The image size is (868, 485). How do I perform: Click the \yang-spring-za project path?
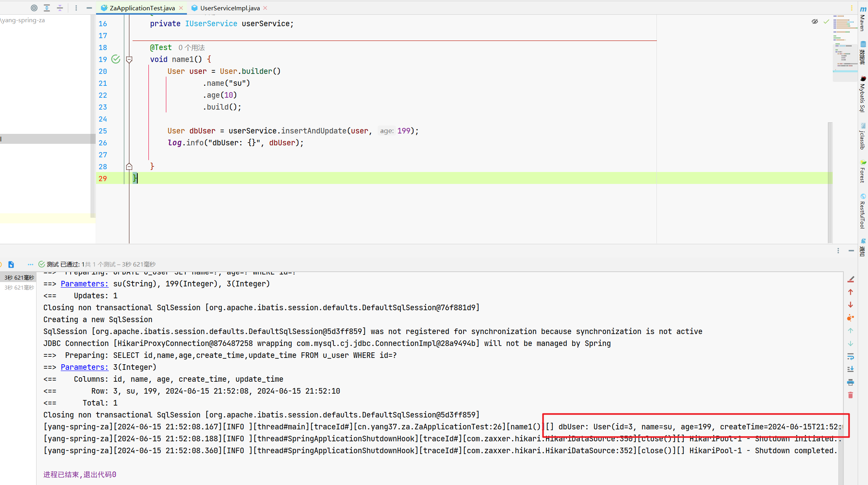point(23,20)
